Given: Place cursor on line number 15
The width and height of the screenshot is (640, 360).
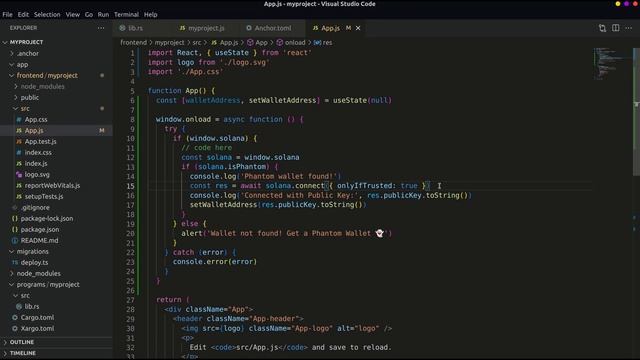Looking at the screenshot, I should [x=130, y=186].
